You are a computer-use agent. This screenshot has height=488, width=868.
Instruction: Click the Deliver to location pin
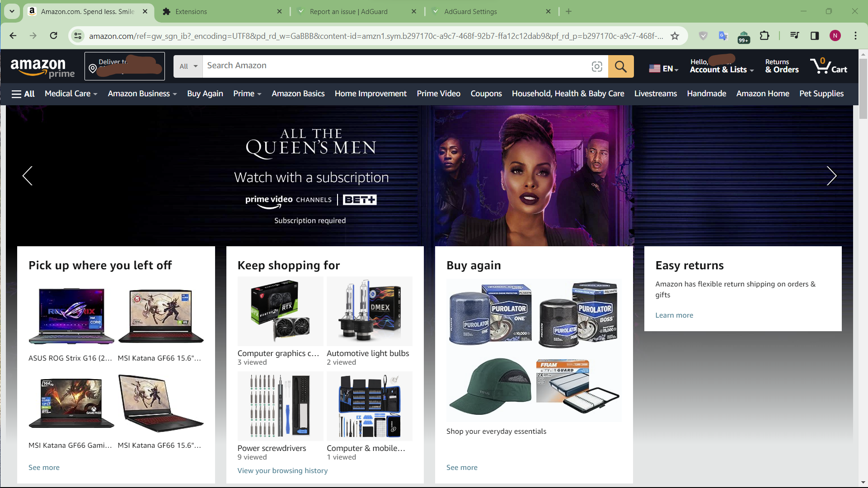click(93, 68)
